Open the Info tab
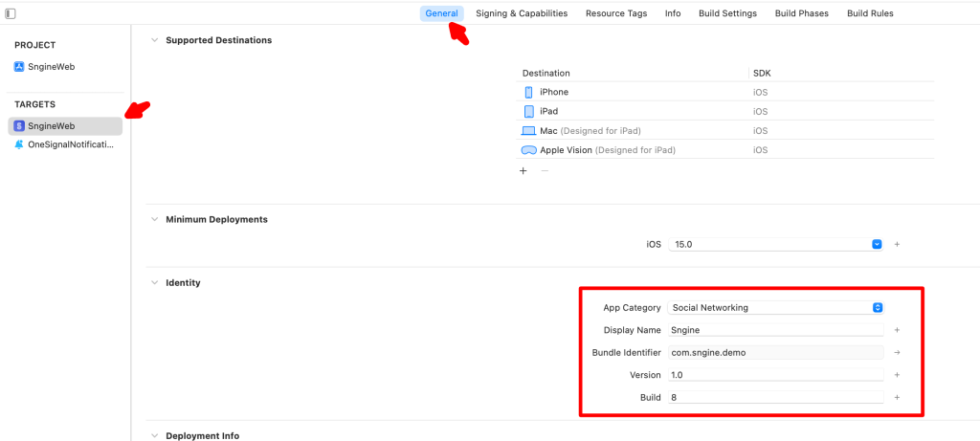 (673, 13)
